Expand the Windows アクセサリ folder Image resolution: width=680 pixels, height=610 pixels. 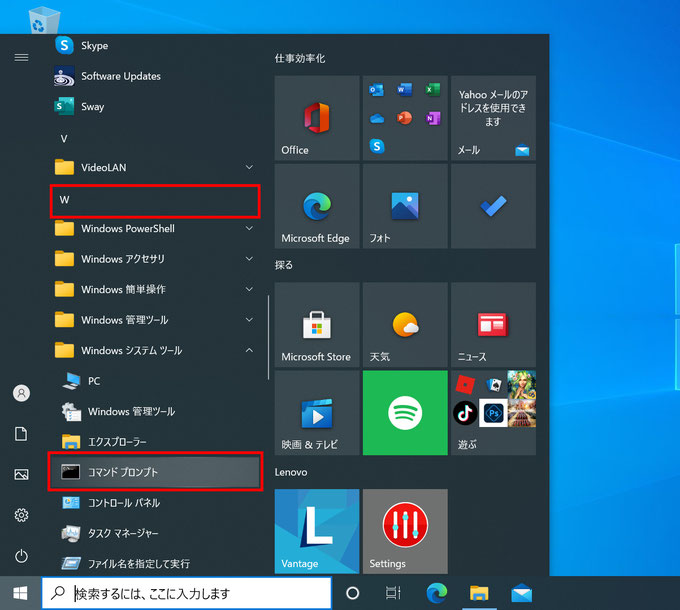coord(155,259)
